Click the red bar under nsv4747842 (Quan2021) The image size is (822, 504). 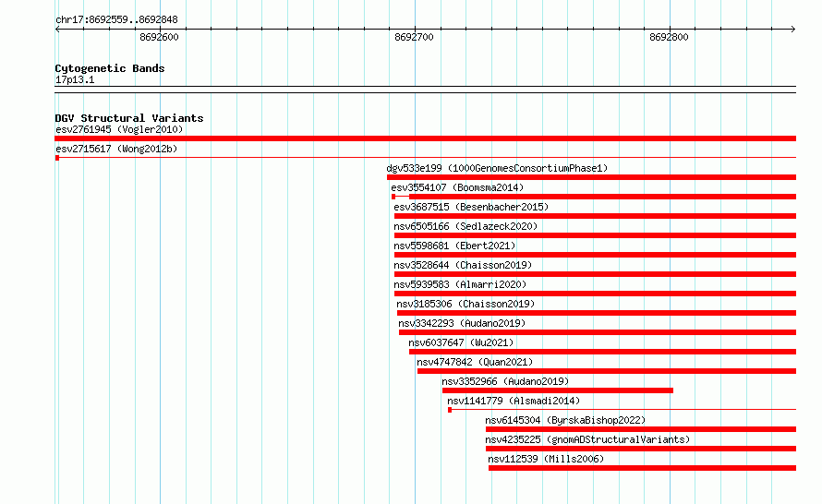(x=607, y=371)
